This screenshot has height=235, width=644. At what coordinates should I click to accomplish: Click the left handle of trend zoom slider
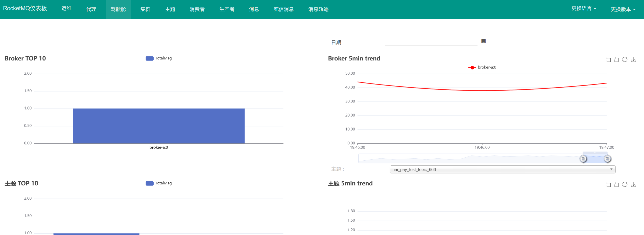coord(583,159)
